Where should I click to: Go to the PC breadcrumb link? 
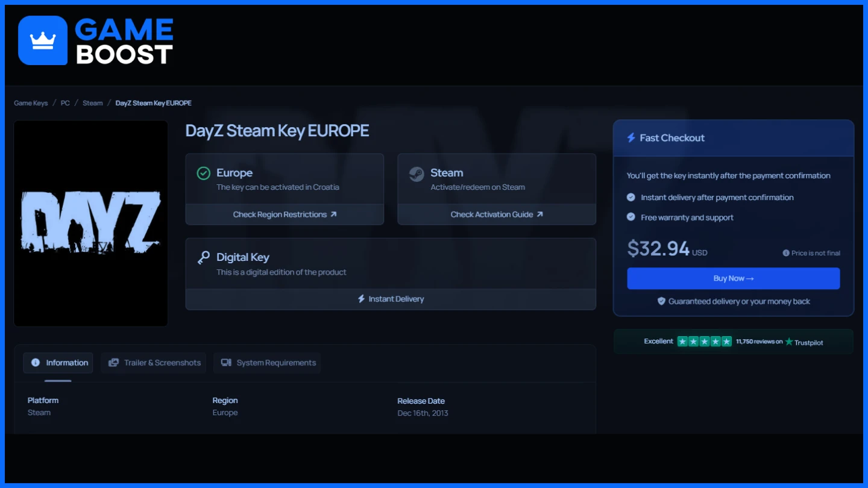[65, 103]
